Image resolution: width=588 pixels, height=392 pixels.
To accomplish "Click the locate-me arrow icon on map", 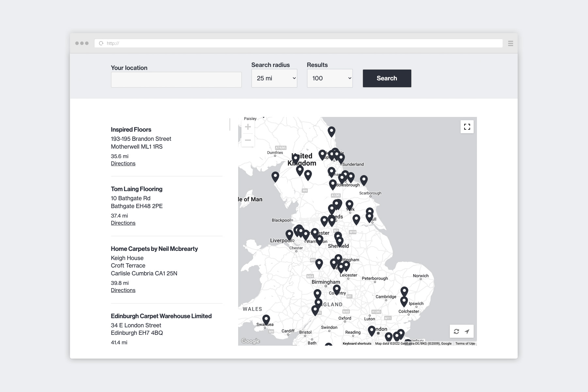I will click(467, 331).
